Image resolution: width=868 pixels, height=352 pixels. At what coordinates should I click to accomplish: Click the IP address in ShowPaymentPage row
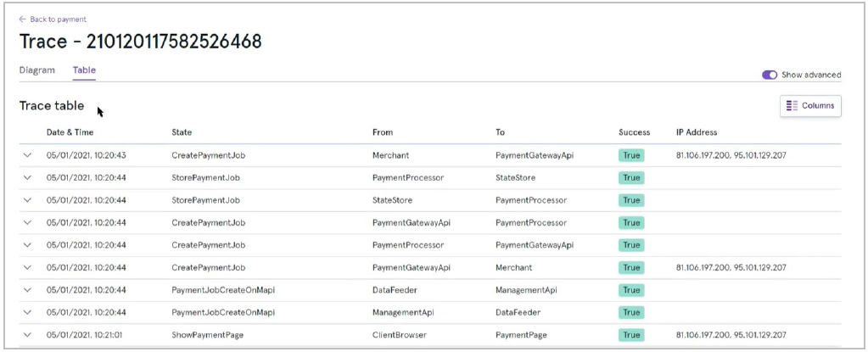[731, 335]
